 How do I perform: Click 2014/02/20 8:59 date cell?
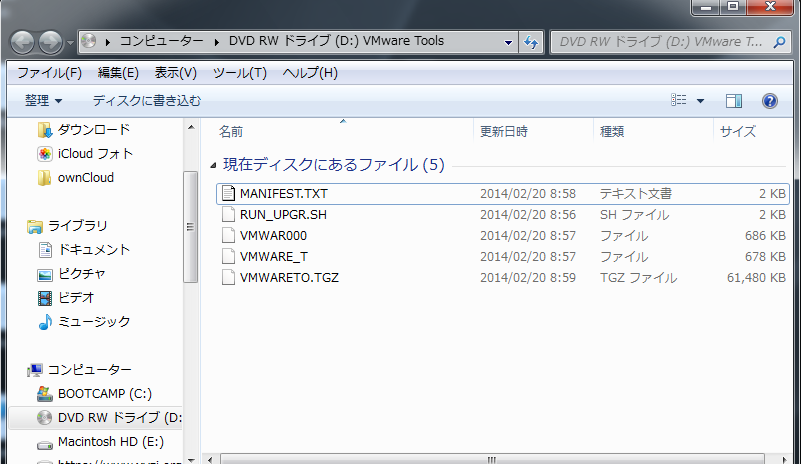pyautogui.click(x=528, y=278)
